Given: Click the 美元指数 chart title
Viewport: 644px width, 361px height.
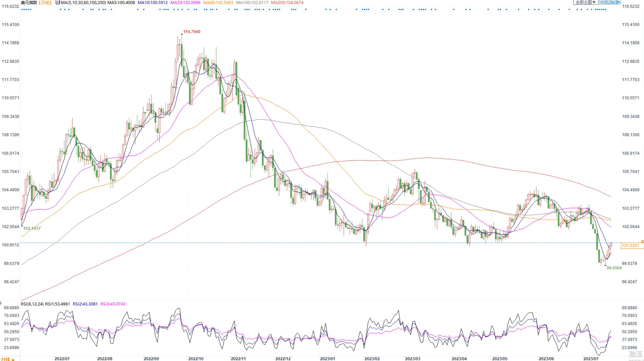Looking at the screenshot, I should [29, 3].
